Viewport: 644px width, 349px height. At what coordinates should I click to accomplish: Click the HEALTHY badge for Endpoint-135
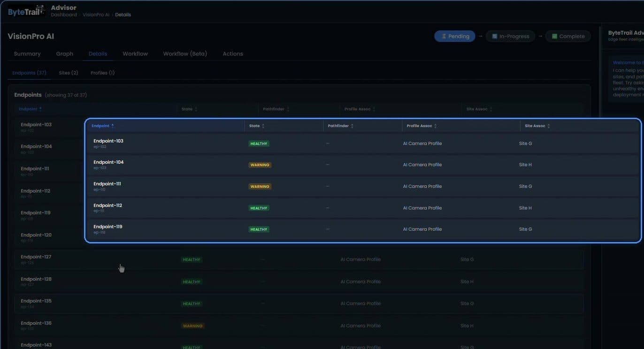[x=192, y=304]
